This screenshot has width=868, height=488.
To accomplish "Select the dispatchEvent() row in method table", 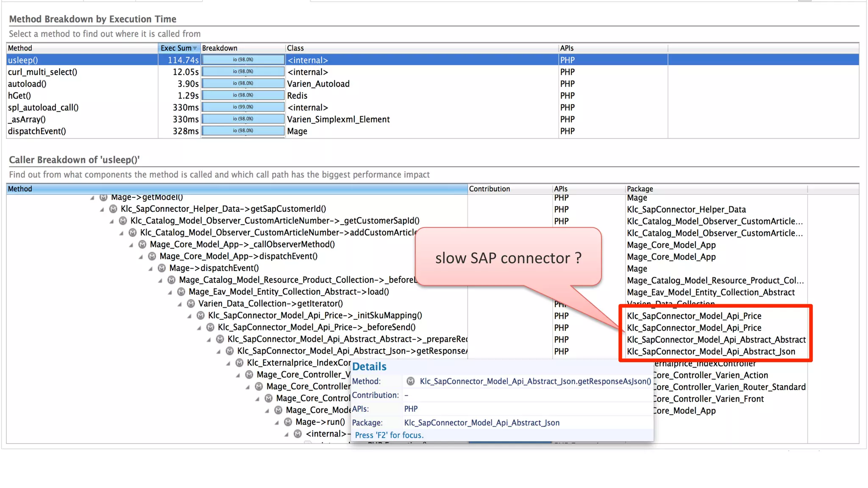I will pos(432,131).
